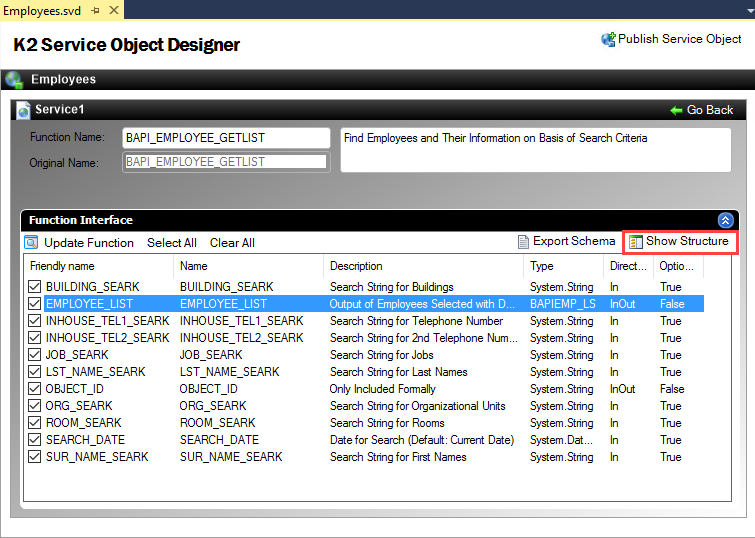Close the Employees.svd tab
Screen dimensions: 755x538
(114, 10)
